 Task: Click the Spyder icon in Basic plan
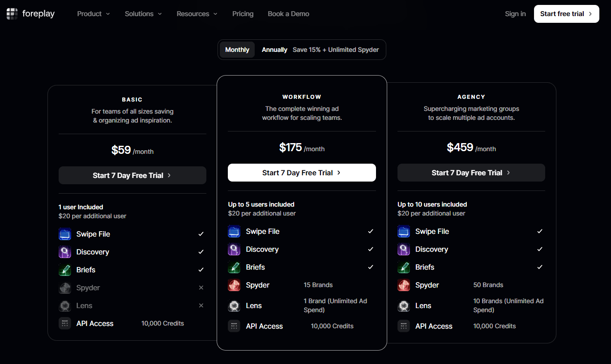[65, 288]
